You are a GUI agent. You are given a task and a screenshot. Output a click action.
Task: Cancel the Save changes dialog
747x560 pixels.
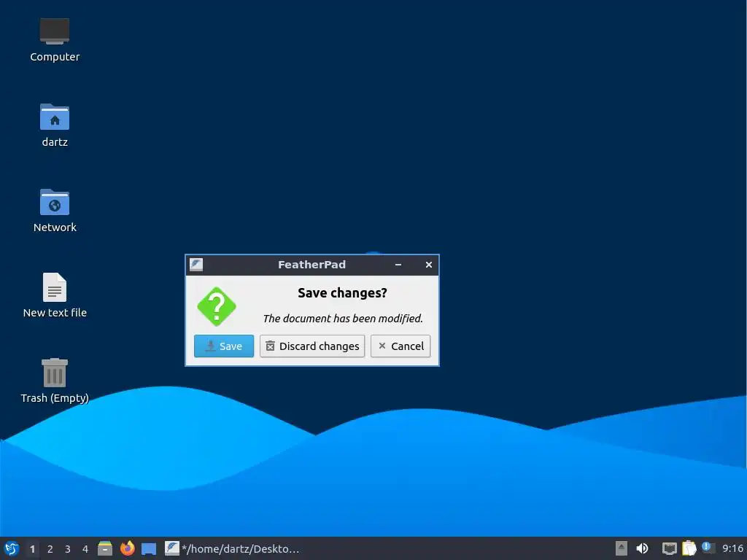coord(400,346)
